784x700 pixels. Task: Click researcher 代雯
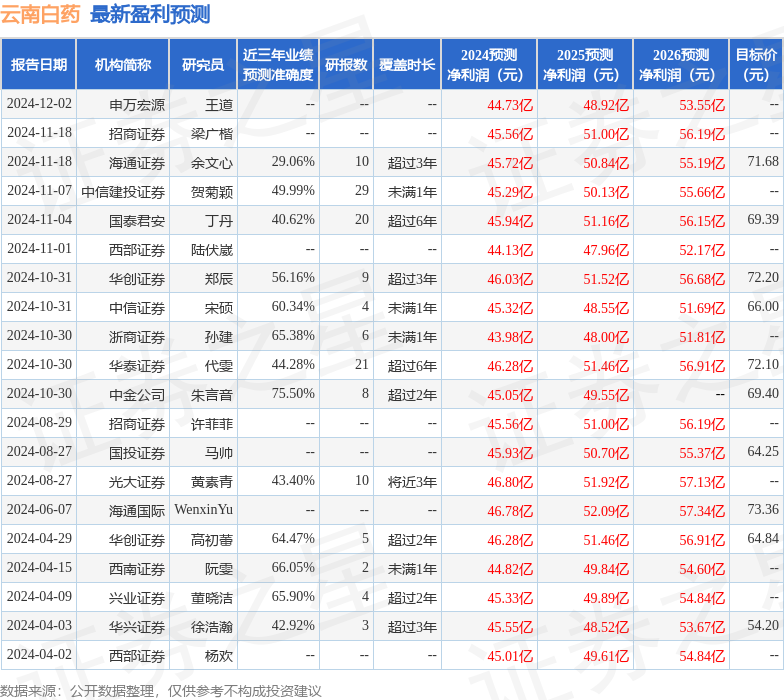tap(219, 366)
